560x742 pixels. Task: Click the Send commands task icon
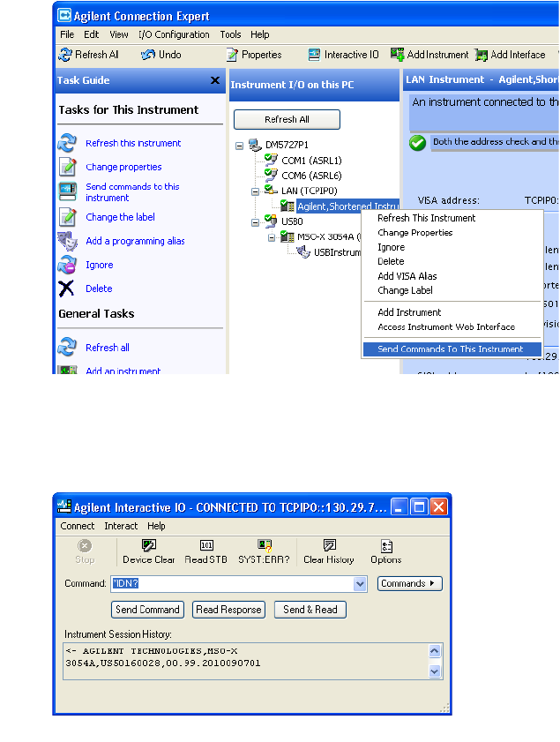67,191
